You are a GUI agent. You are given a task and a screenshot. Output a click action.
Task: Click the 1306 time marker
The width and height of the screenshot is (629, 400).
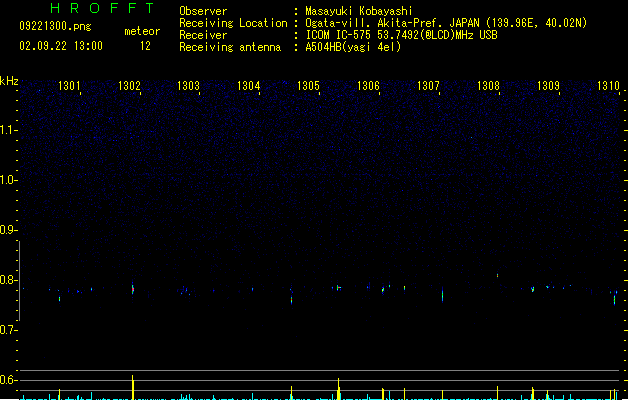[368, 85]
